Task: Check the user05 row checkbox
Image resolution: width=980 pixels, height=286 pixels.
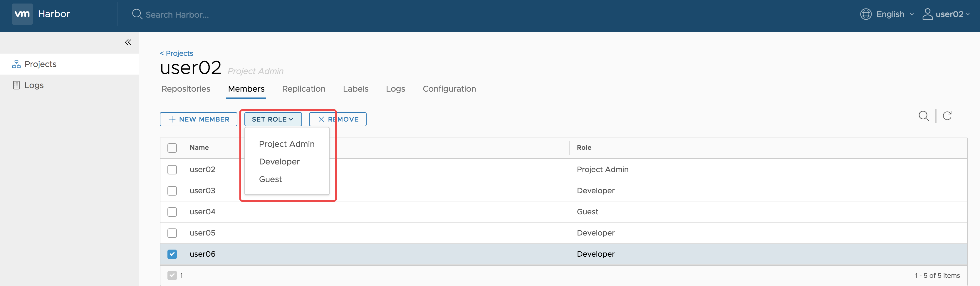Action: point(172,233)
